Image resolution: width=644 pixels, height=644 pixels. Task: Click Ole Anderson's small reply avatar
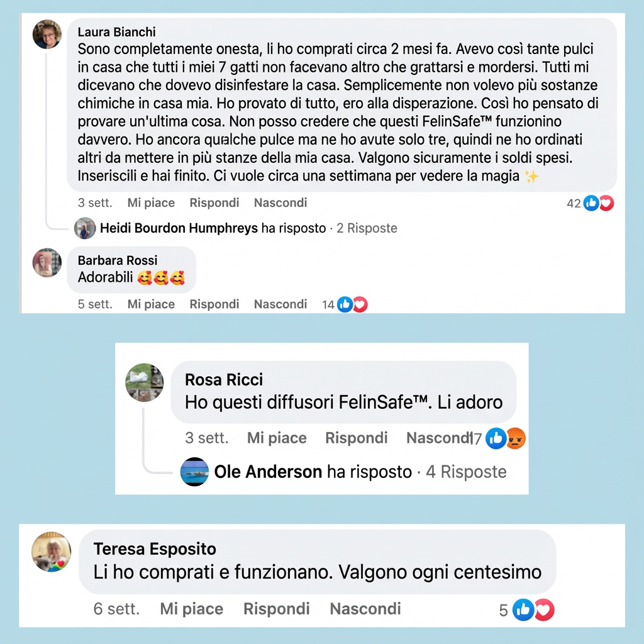[194, 472]
